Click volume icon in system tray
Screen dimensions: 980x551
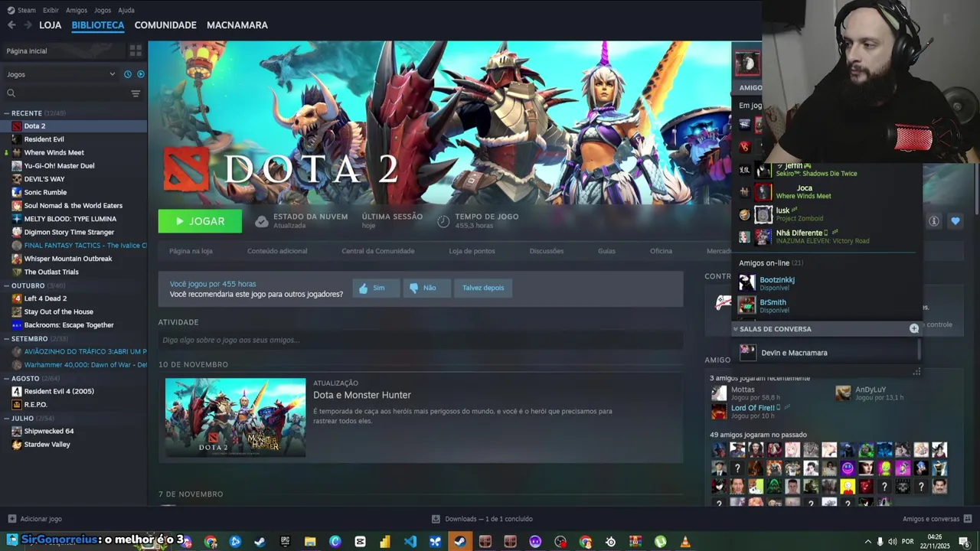[x=893, y=542]
